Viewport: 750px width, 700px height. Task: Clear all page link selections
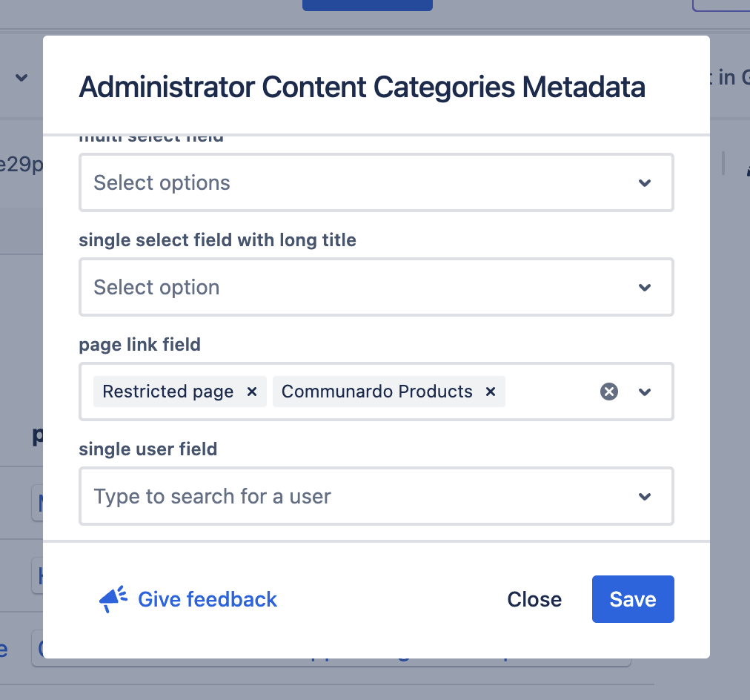(x=609, y=392)
